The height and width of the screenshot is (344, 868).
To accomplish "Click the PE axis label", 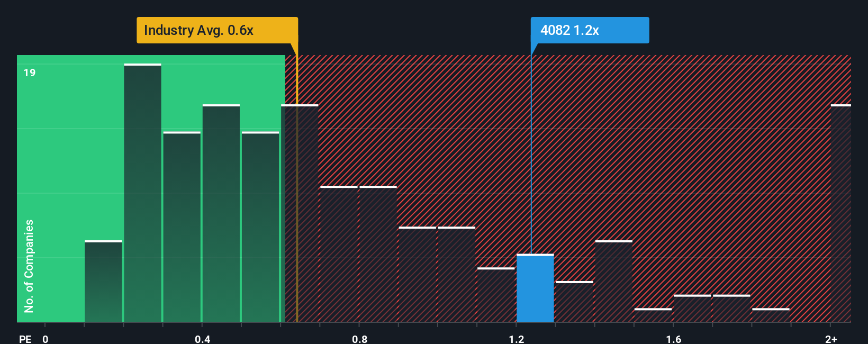I will click(x=25, y=339).
